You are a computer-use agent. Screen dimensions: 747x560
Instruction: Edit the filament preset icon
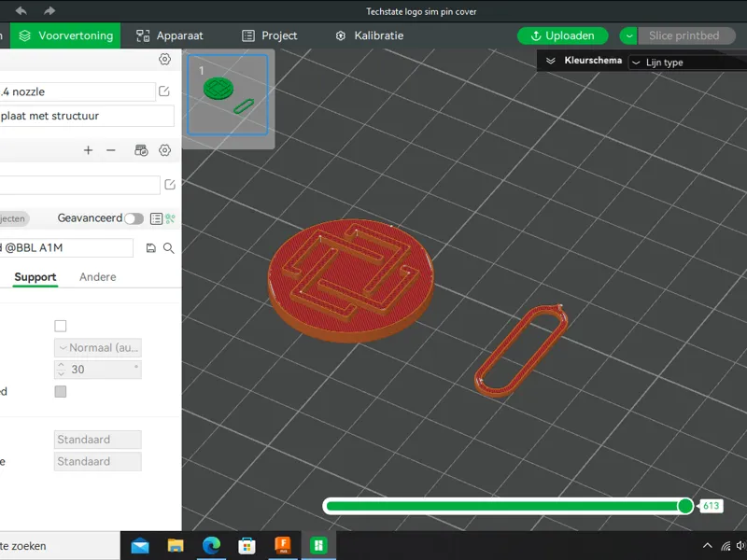[x=170, y=184]
